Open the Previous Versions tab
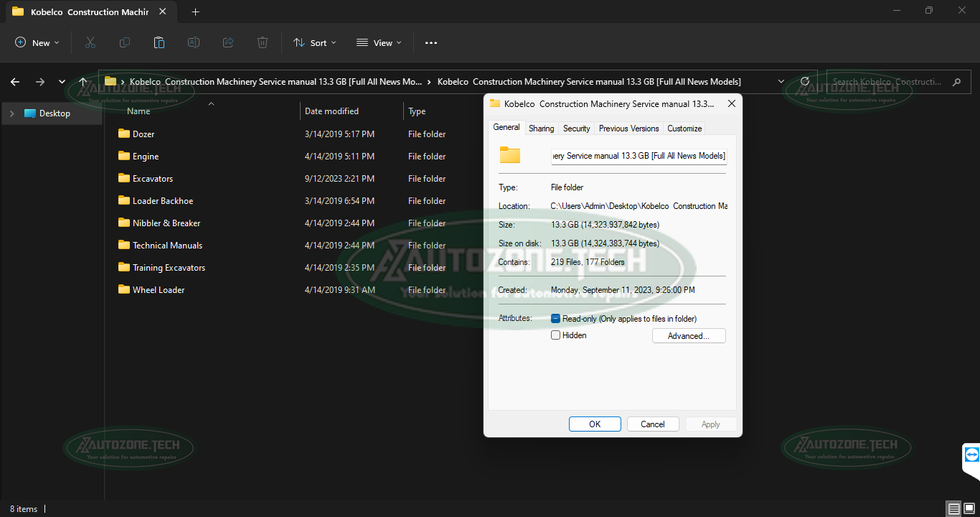980x517 pixels. coord(628,129)
